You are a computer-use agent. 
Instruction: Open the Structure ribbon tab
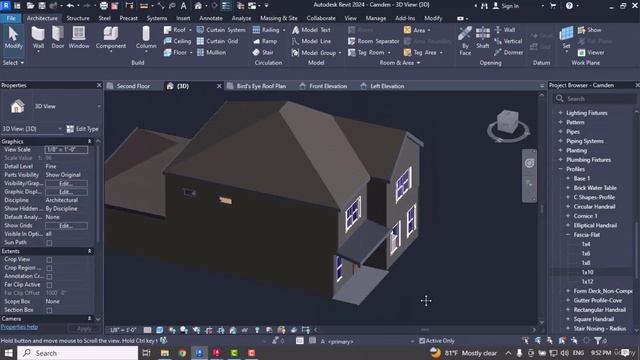(78, 18)
